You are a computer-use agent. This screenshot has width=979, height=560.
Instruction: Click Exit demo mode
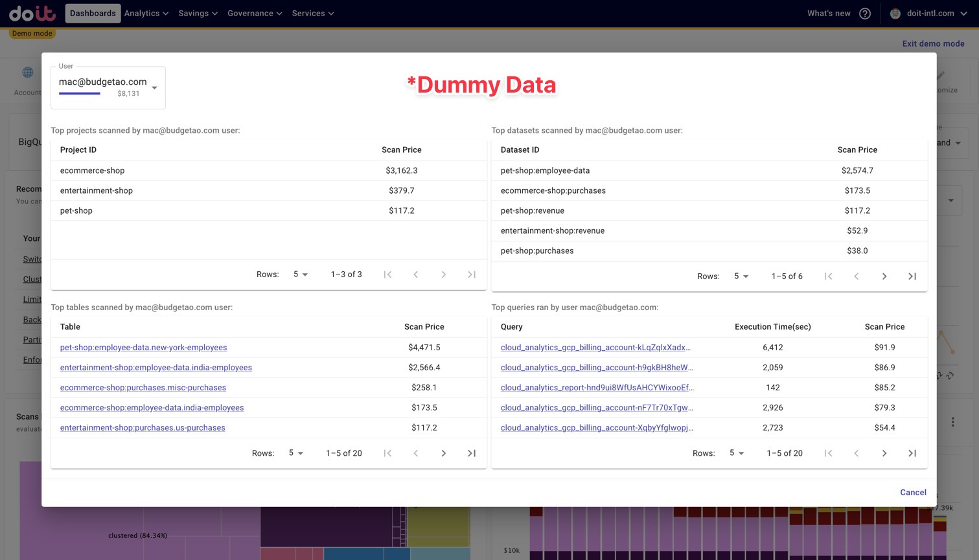[933, 44]
